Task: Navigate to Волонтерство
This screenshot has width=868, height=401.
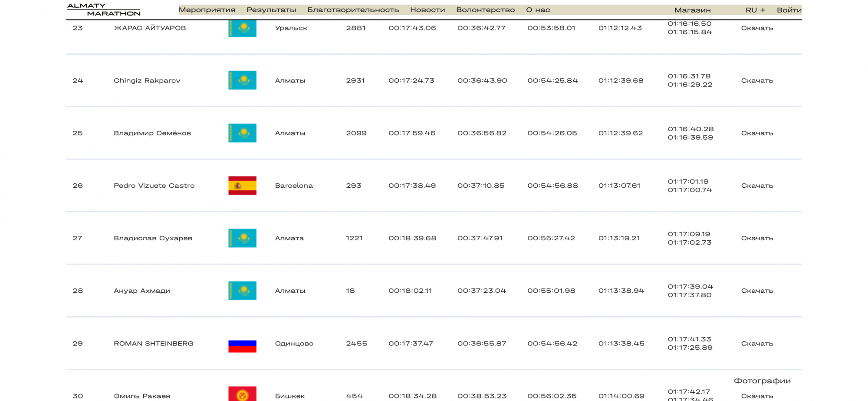Action: point(485,10)
